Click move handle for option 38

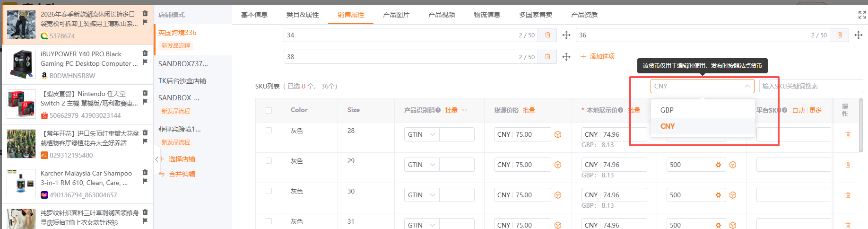tap(566, 57)
